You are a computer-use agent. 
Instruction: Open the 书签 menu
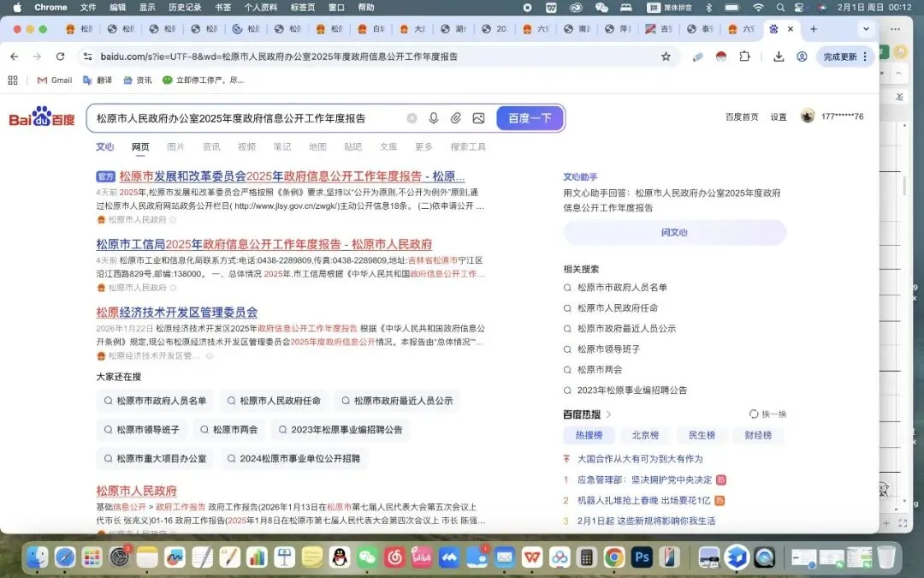point(222,7)
